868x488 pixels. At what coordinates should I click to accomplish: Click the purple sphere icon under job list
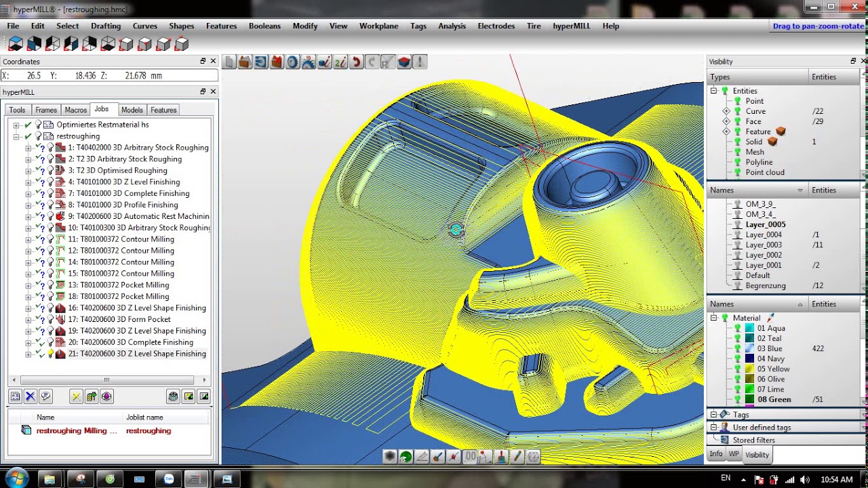coord(106,396)
